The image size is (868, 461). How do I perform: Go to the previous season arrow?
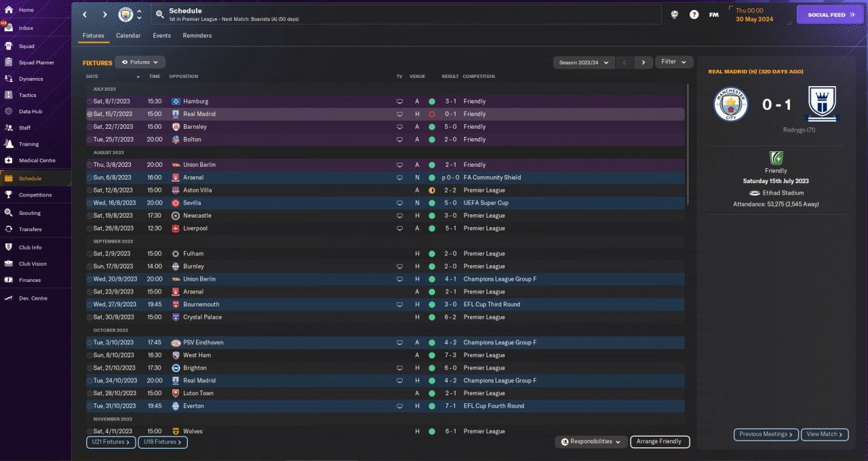coord(625,62)
